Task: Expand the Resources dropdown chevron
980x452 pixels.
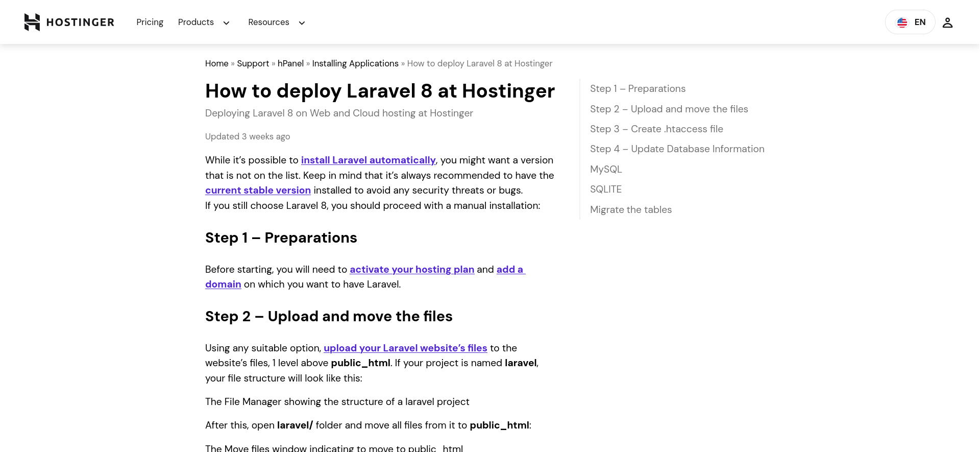Action: click(302, 23)
